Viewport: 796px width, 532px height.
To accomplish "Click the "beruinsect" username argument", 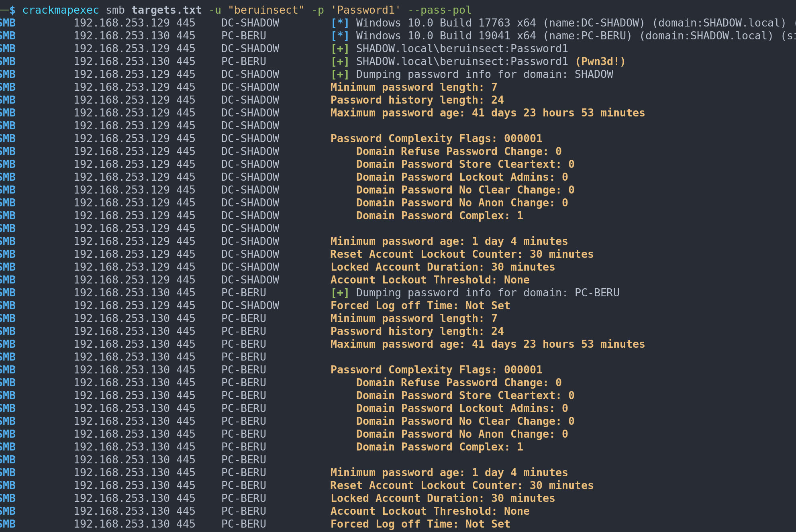I will (266, 10).
